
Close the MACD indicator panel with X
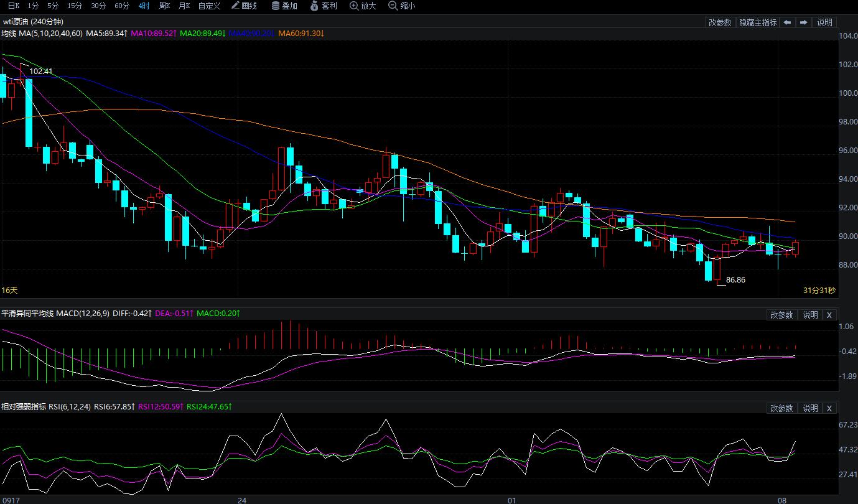[x=829, y=315]
